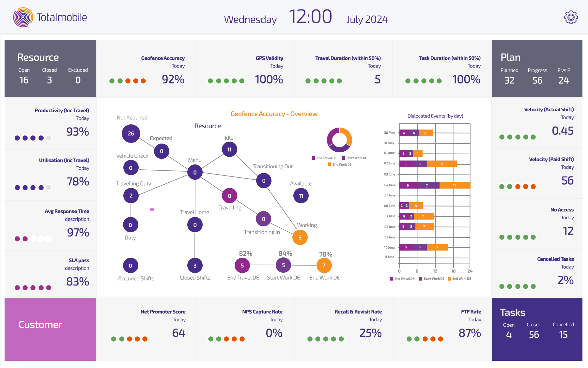
Task: Select the orange End Work DE node circle
Action: pyautogui.click(x=324, y=266)
